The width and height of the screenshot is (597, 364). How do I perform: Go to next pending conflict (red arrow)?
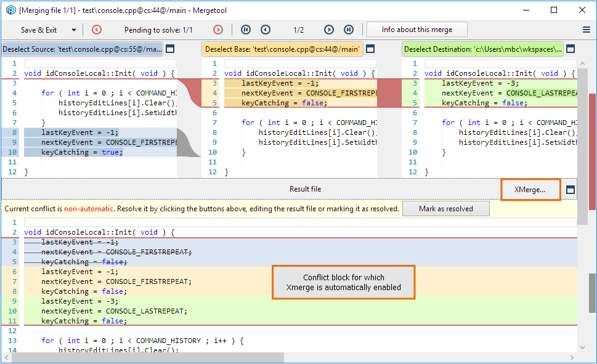point(217,30)
